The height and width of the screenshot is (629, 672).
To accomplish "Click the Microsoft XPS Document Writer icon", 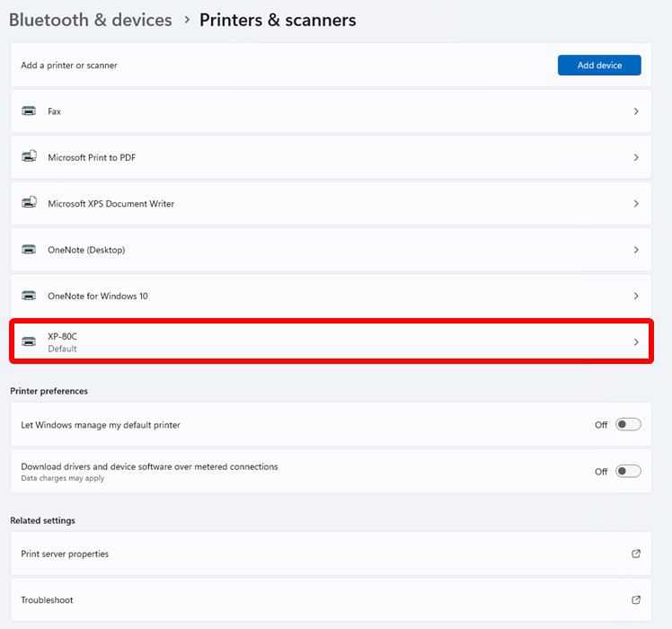I will pyautogui.click(x=29, y=203).
